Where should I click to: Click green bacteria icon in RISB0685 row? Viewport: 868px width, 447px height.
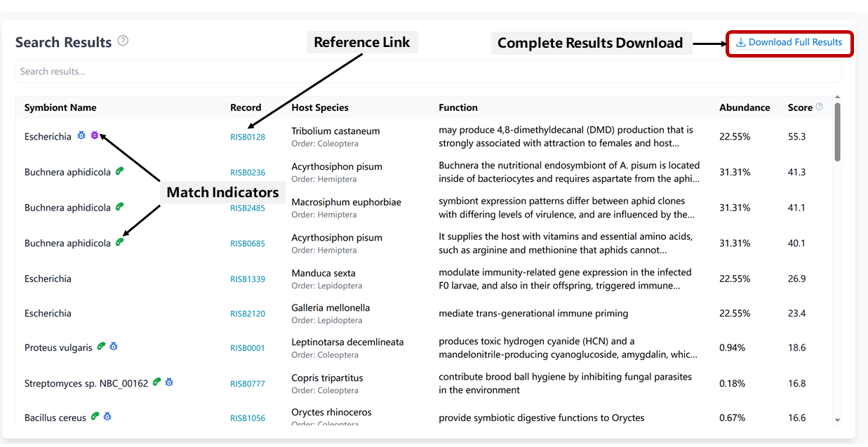tap(120, 241)
